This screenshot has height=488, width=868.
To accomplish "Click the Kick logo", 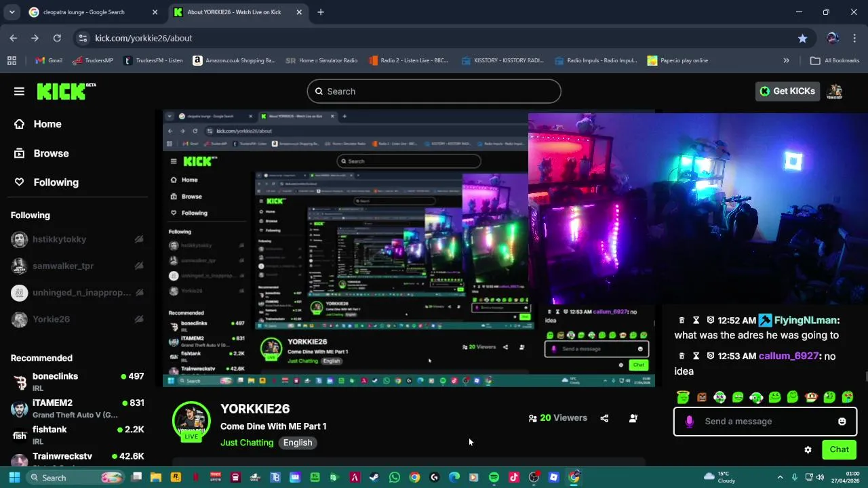I will (66, 91).
